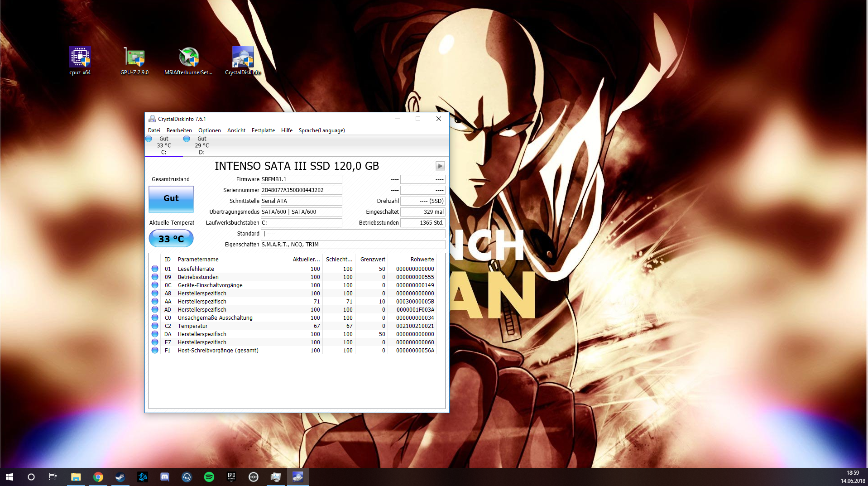Click the Eingeschaltet field 329 mal
The image size is (868, 486).
point(423,212)
